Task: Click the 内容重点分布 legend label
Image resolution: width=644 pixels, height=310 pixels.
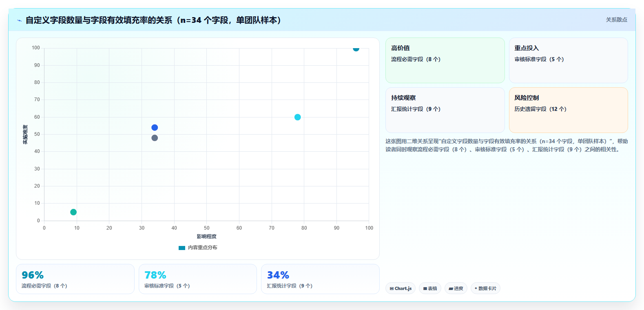Action: [202, 248]
